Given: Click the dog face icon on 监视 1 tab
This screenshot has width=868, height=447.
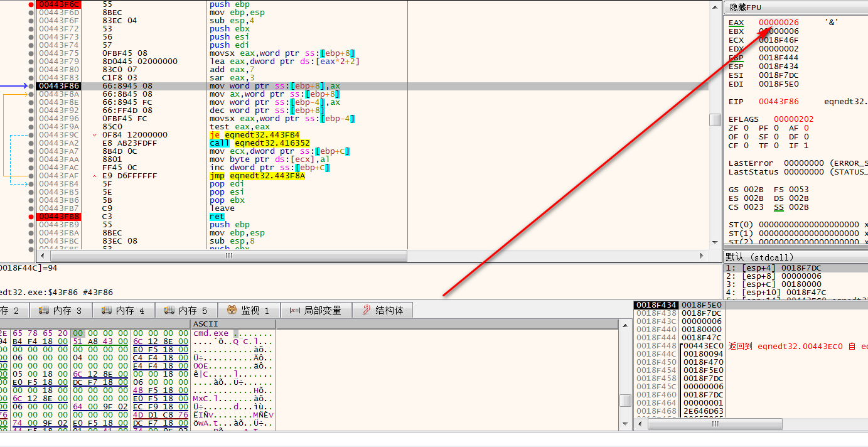Looking at the screenshot, I should tap(232, 310).
